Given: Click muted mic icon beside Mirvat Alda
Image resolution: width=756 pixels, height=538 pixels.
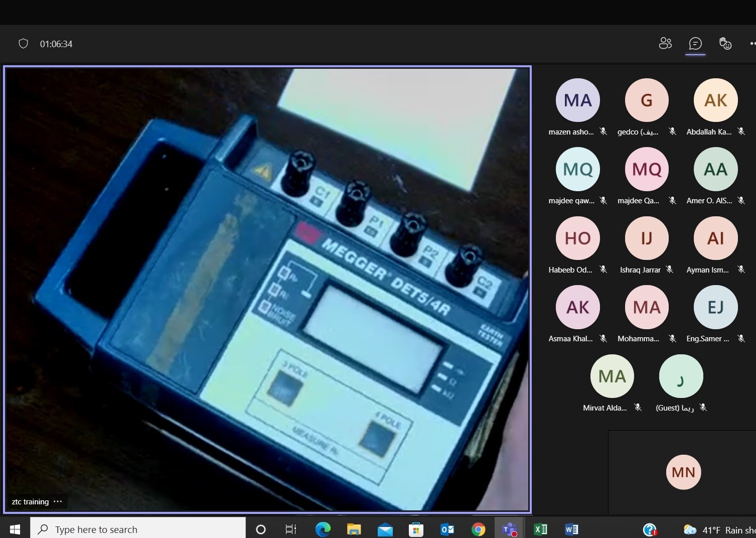Looking at the screenshot, I should point(638,408).
